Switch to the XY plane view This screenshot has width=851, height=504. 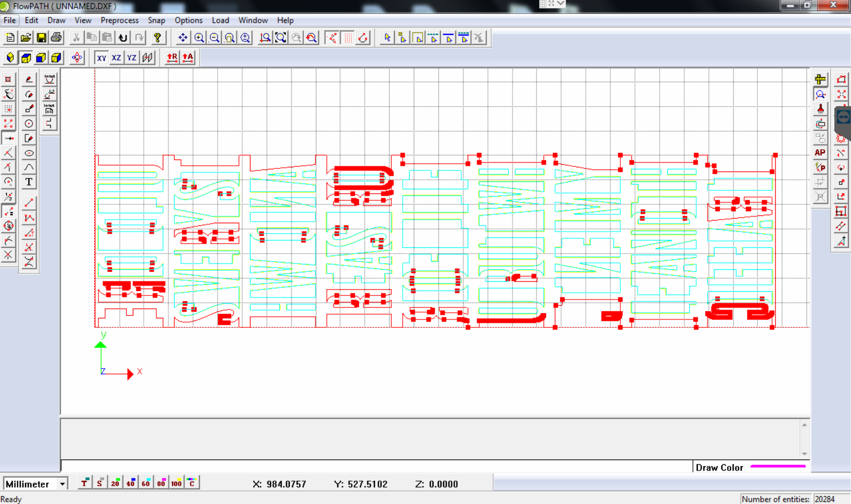101,58
